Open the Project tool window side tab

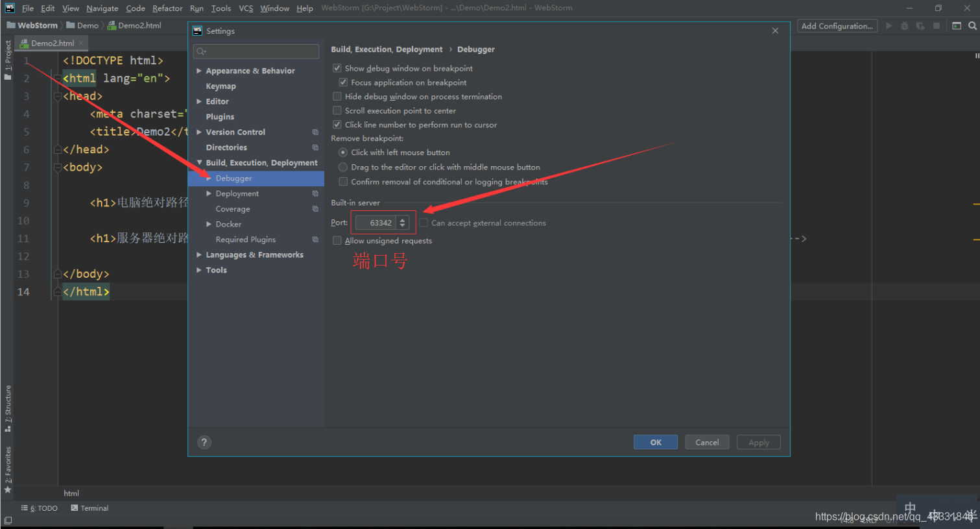[8, 60]
